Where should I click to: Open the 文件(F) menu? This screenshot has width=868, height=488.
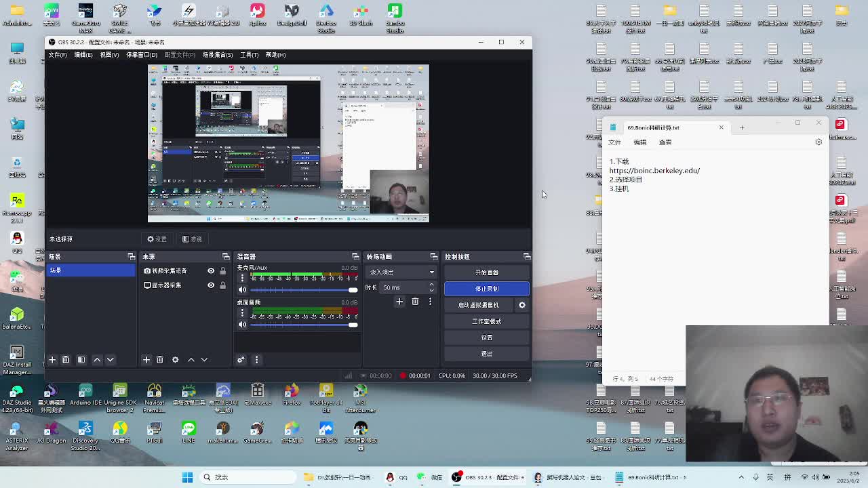point(58,55)
